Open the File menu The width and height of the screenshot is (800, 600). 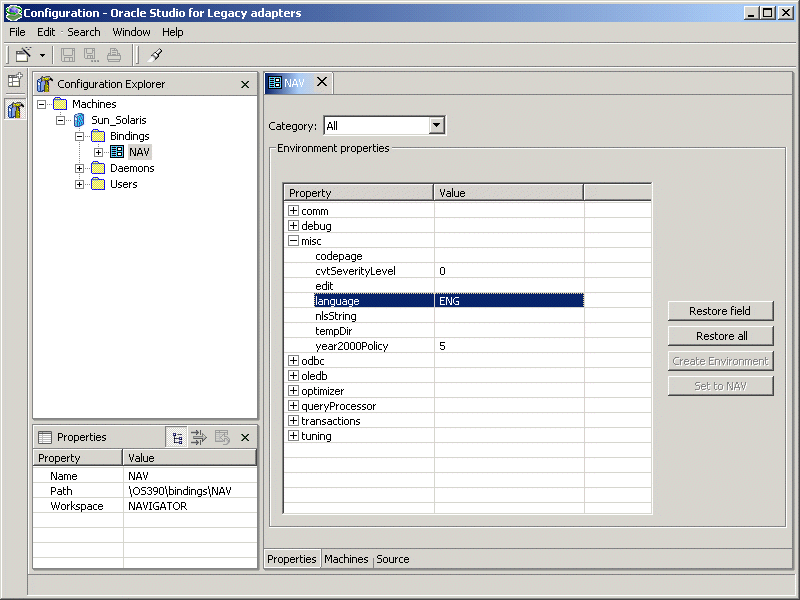pyautogui.click(x=17, y=32)
